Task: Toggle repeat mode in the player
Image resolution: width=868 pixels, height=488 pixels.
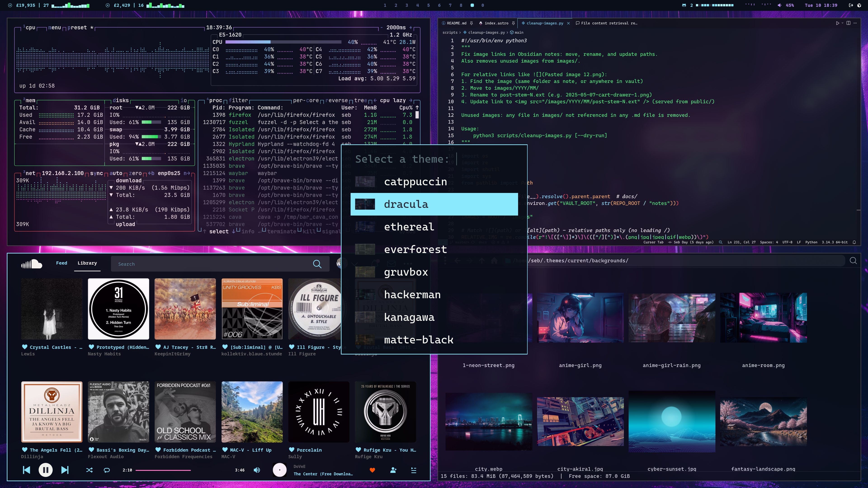Action: (x=107, y=470)
